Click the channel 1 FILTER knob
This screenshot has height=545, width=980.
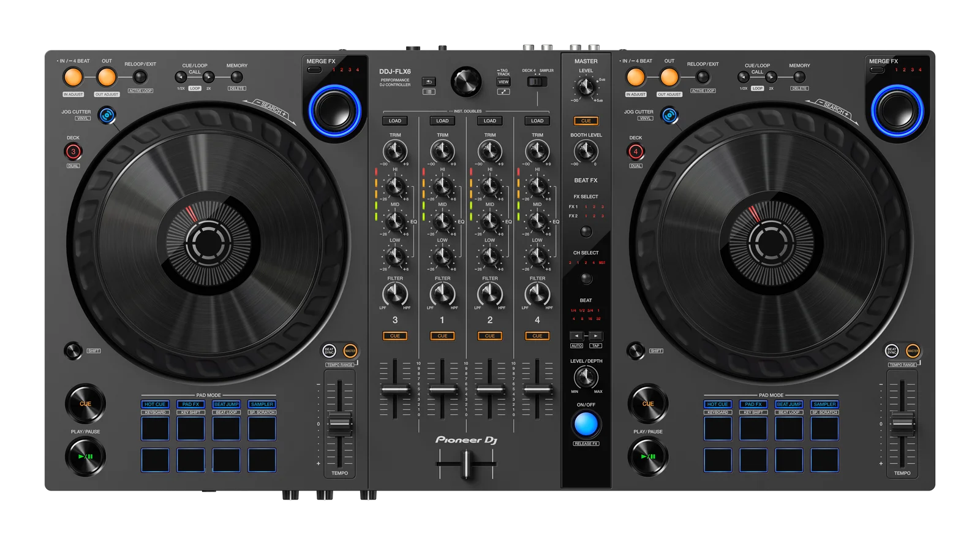(x=442, y=295)
